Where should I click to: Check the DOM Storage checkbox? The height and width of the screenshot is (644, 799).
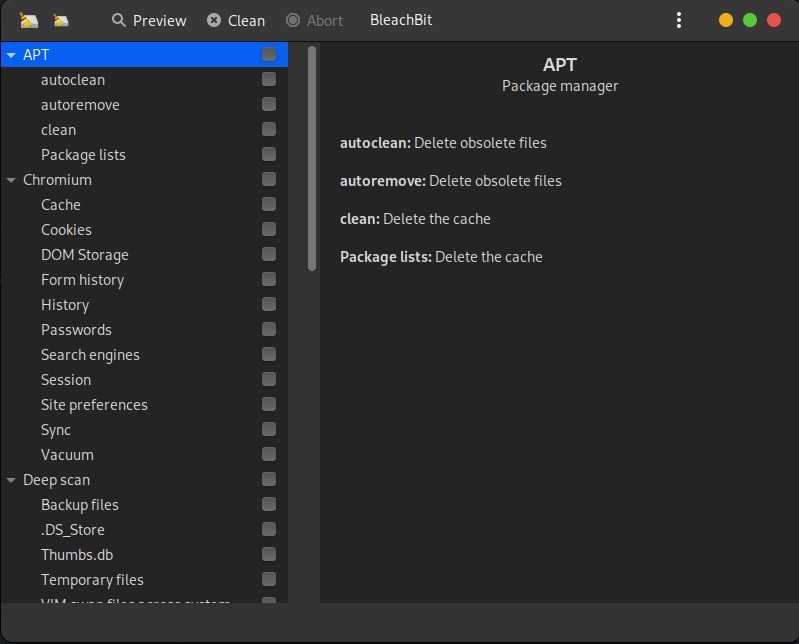pos(269,254)
